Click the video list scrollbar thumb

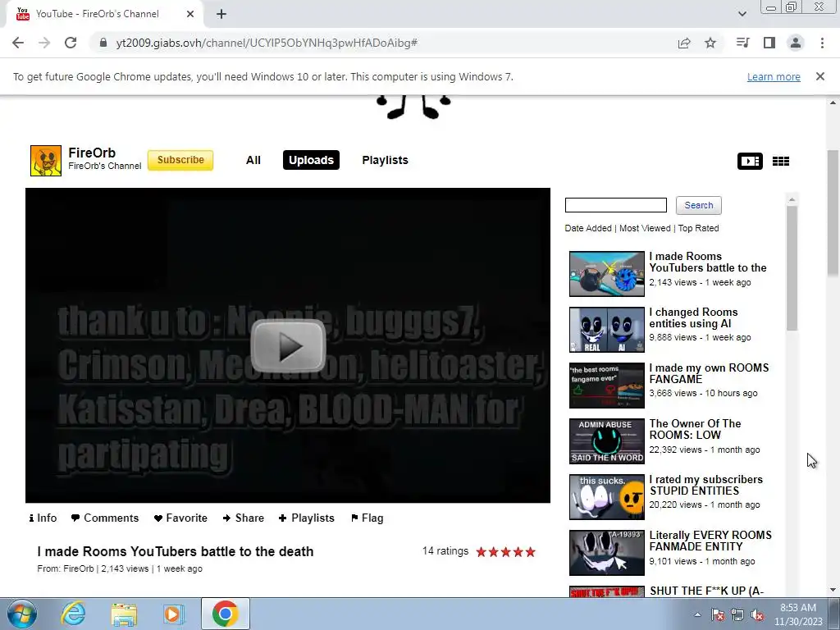pos(792,268)
